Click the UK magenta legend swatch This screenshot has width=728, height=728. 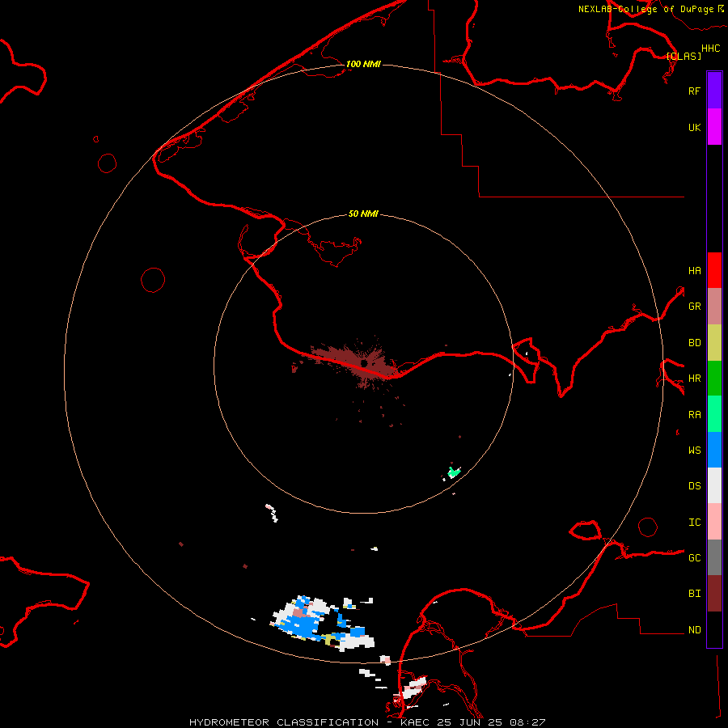[x=714, y=127]
